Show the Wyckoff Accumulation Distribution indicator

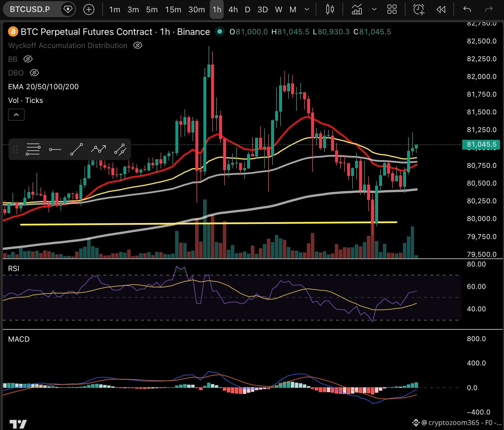click(x=138, y=45)
